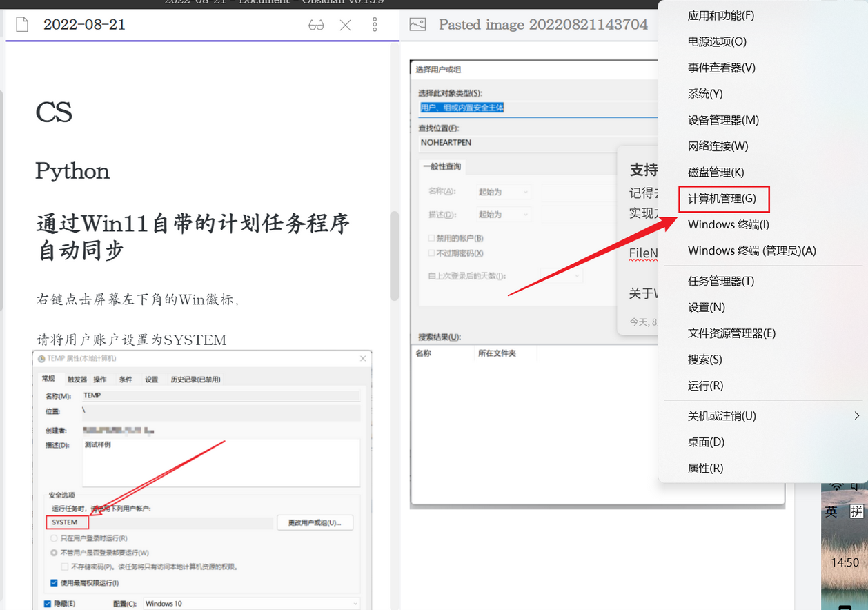The height and width of the screenshot is (610, 868).
Task: Switch to the 触发器 tab
Action: pyautogui.click(x=77, y=380)
